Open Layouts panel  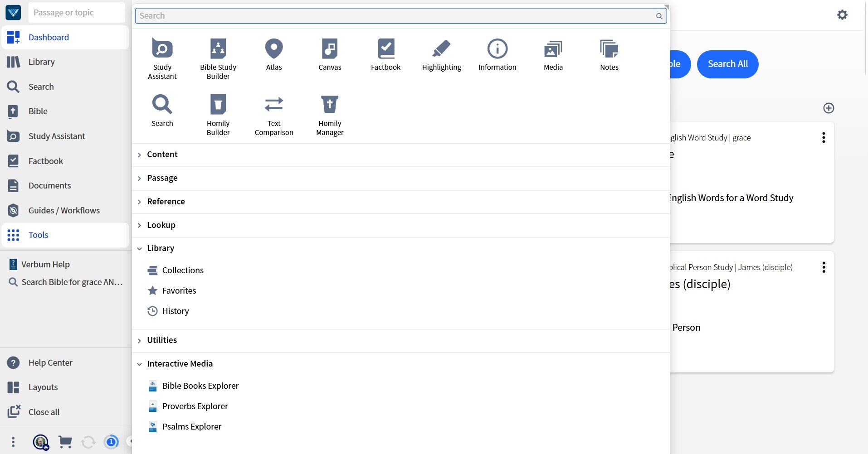(x=65, y=387)
